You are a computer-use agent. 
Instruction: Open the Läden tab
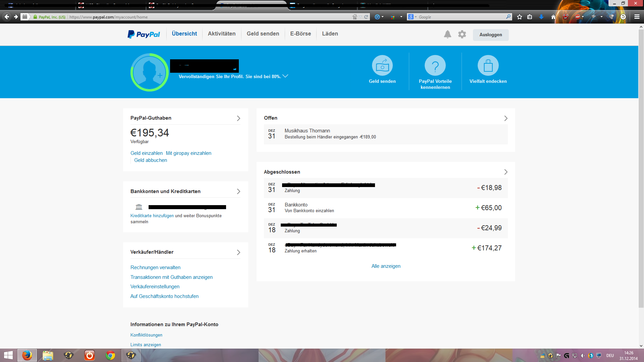tap(330, 34)
